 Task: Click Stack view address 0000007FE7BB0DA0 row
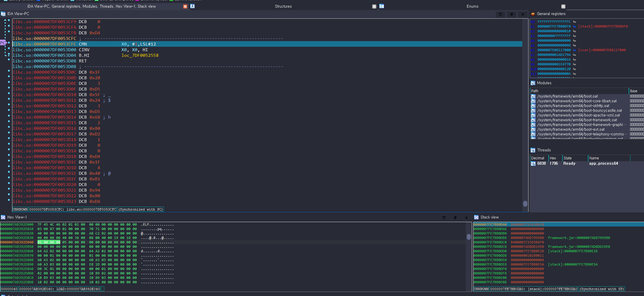(558, 224)
